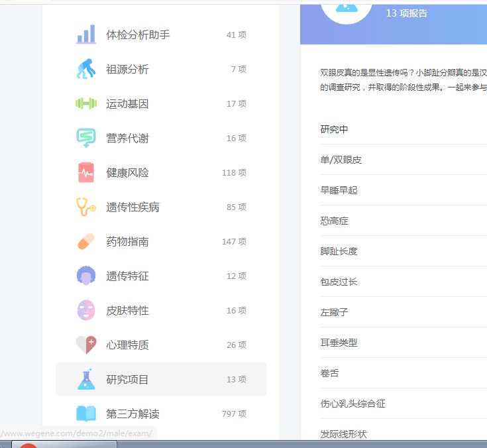487x448 pixels.
Task: Click the 85 项 count beside 遗传性疾病
Action: click(237, 207)
